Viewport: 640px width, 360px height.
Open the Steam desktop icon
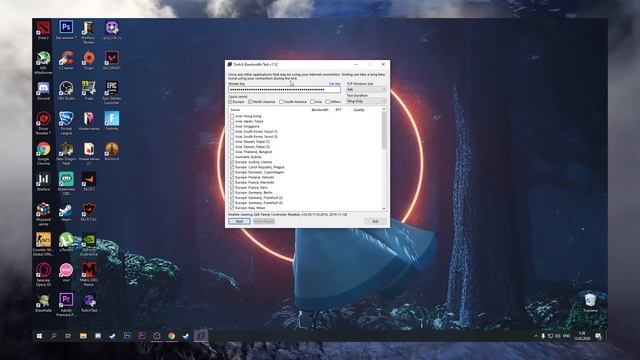click(66, 212)
